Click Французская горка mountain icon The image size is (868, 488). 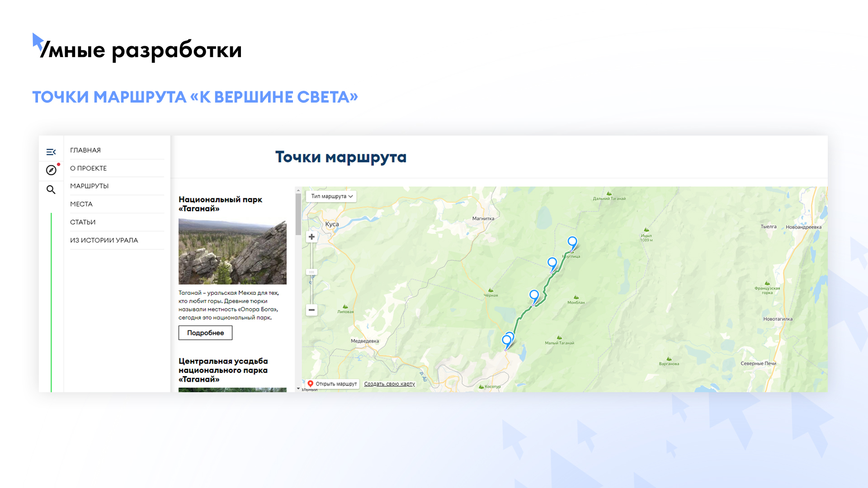click(767, 283)
